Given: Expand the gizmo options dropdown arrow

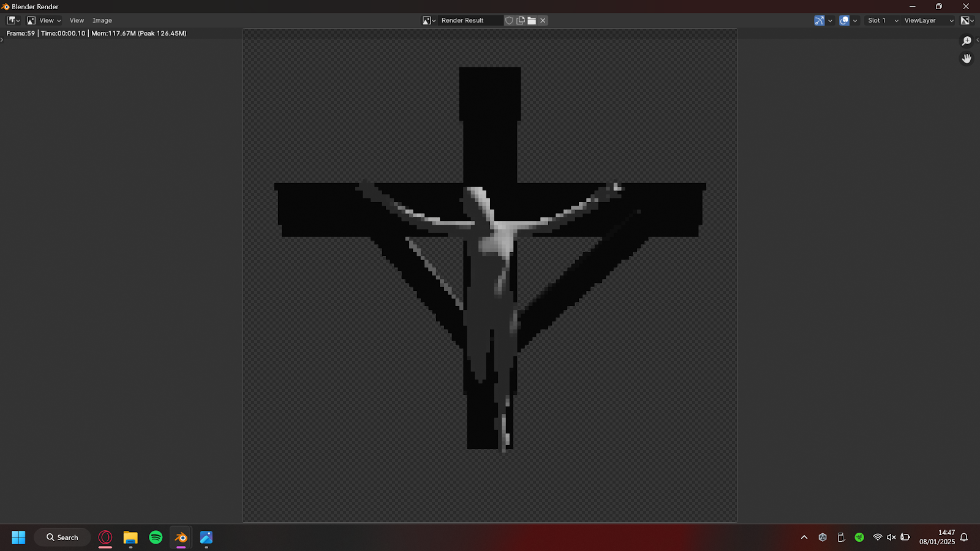Looking at the screenshot, I should (x=830, y=20).
